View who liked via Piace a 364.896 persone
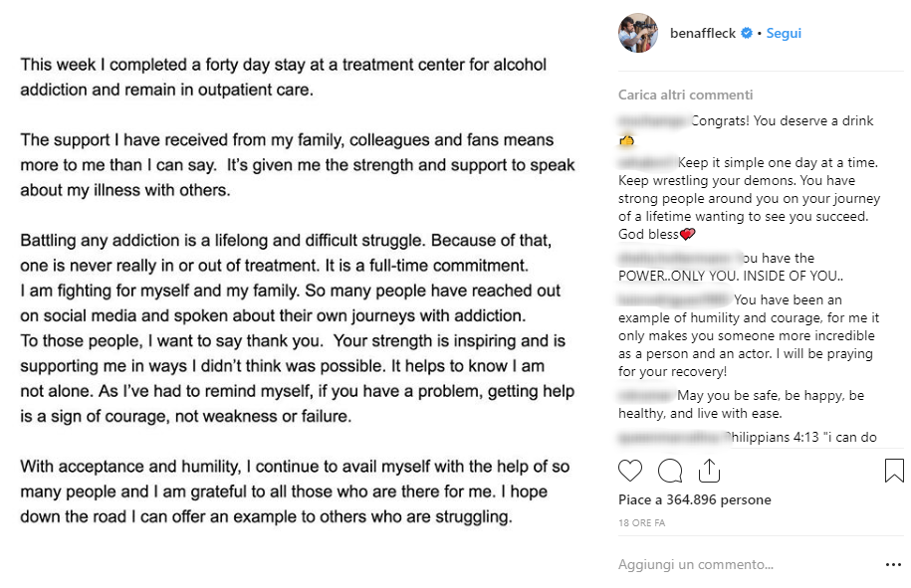Viewport: 911px width, 588px height. click(x=694, y=499)
